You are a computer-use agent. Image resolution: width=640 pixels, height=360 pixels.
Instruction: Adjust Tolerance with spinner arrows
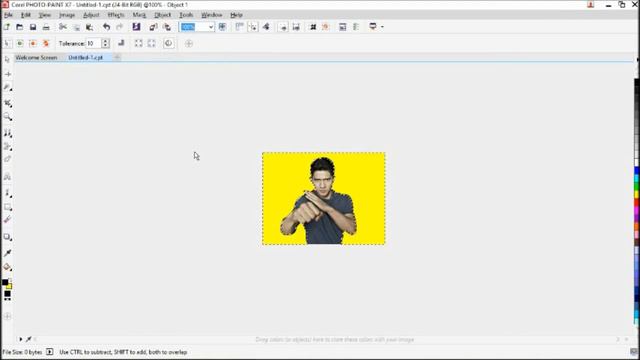pos(106,43)
